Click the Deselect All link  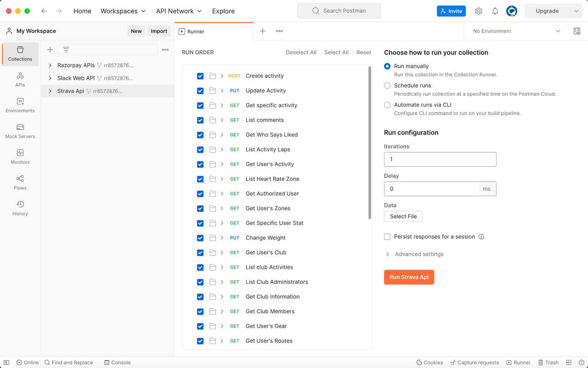point(301,52)
